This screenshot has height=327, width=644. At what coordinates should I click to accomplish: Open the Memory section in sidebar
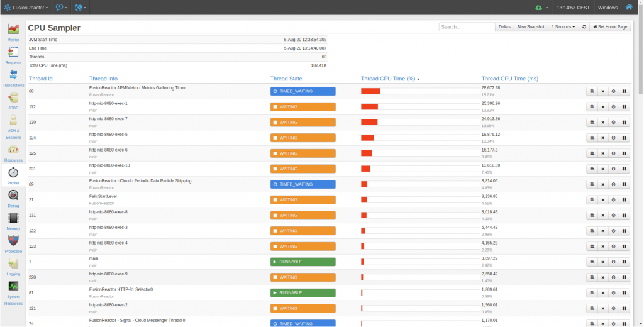pyautogui.click(x=13, y=221)
